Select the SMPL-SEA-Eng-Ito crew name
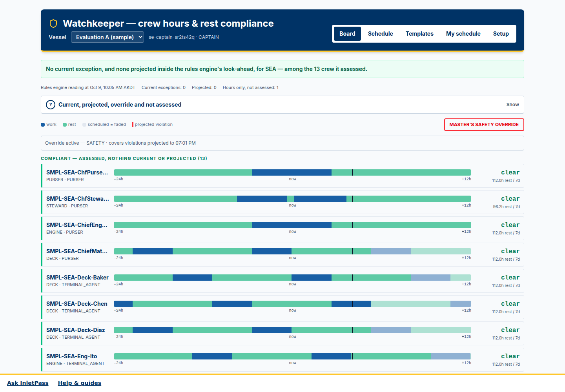 click(x=72, y=356)
